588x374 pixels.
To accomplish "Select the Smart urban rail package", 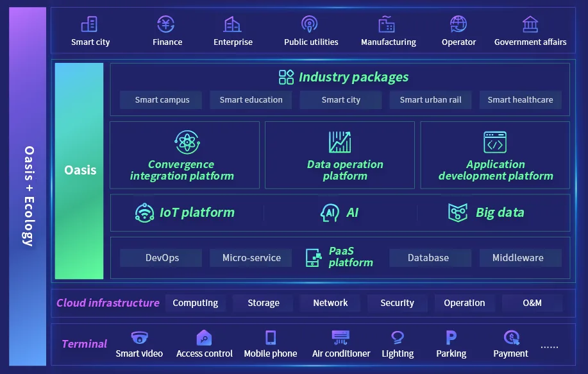I will coord(430,100).
